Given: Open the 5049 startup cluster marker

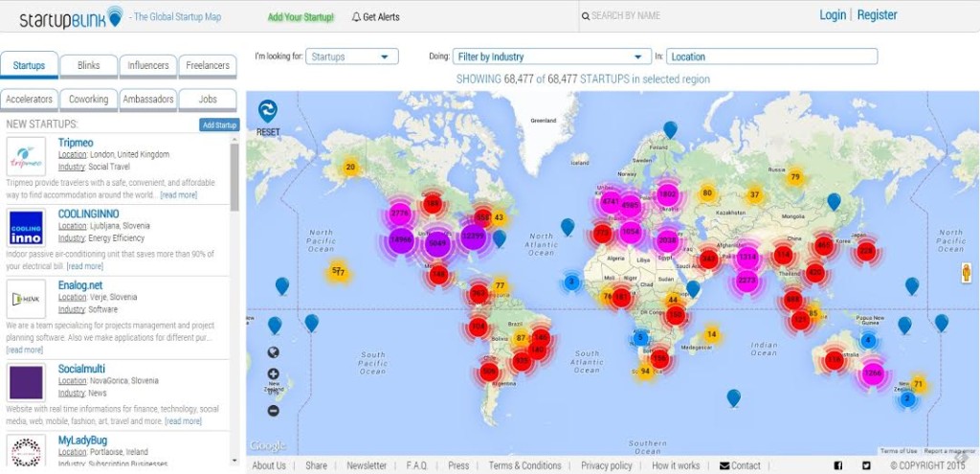Looking at the screenshot, I should click(x=436, y=243).
